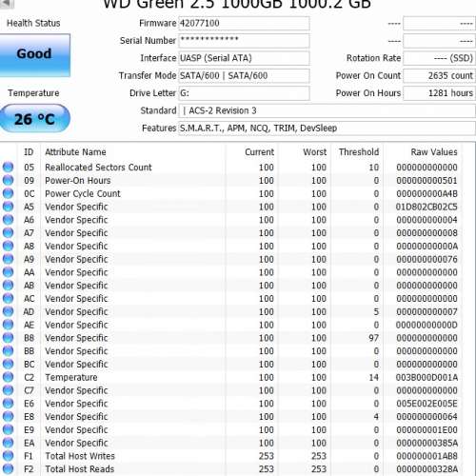Click the status circle beside attribute AE

(8, 325)
